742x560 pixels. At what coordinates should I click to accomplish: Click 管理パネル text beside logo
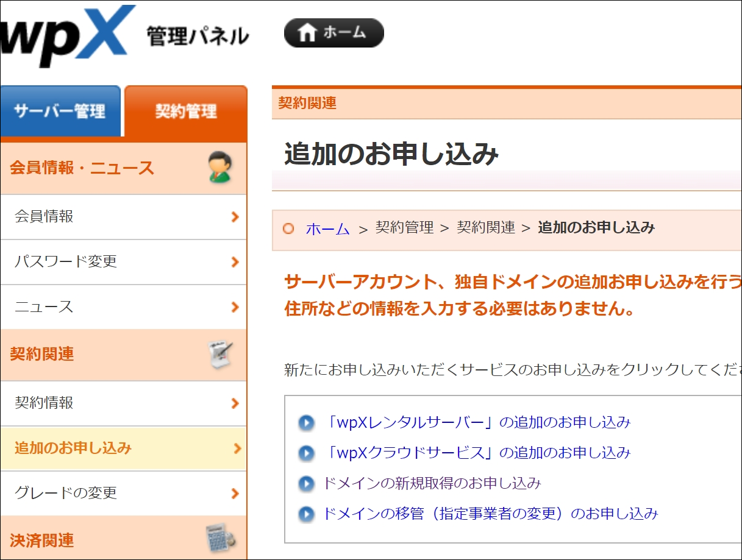(x=198, y=36)
